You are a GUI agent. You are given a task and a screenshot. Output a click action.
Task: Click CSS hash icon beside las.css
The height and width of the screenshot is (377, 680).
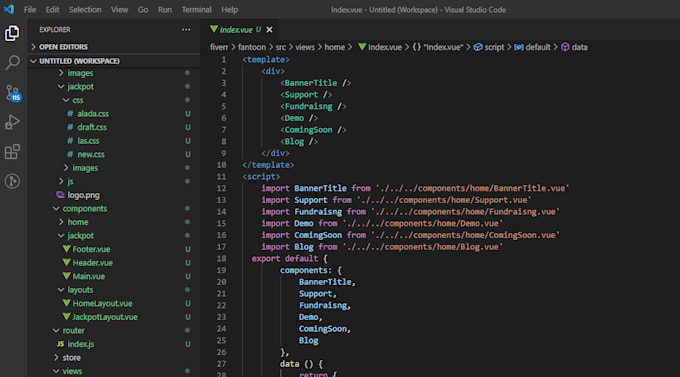coord(70,141)
